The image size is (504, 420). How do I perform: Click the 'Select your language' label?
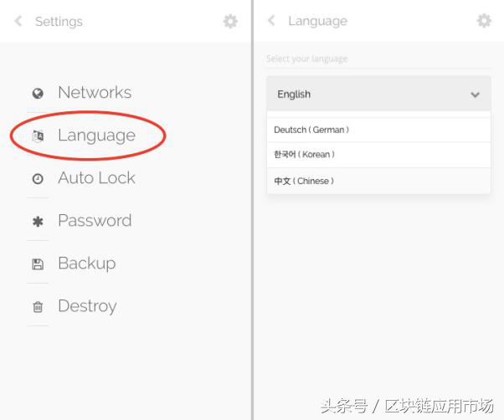(x=307, y=59)
